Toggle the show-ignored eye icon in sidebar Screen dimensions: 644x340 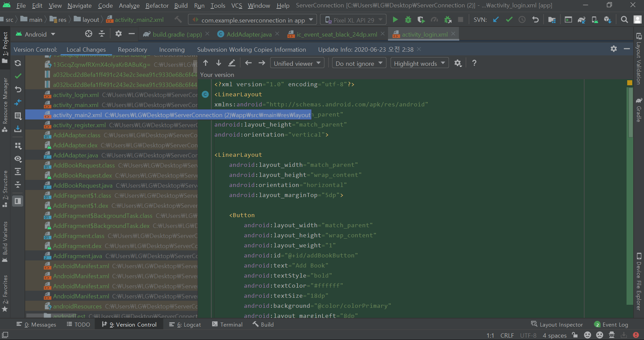(x=18, y=159)
